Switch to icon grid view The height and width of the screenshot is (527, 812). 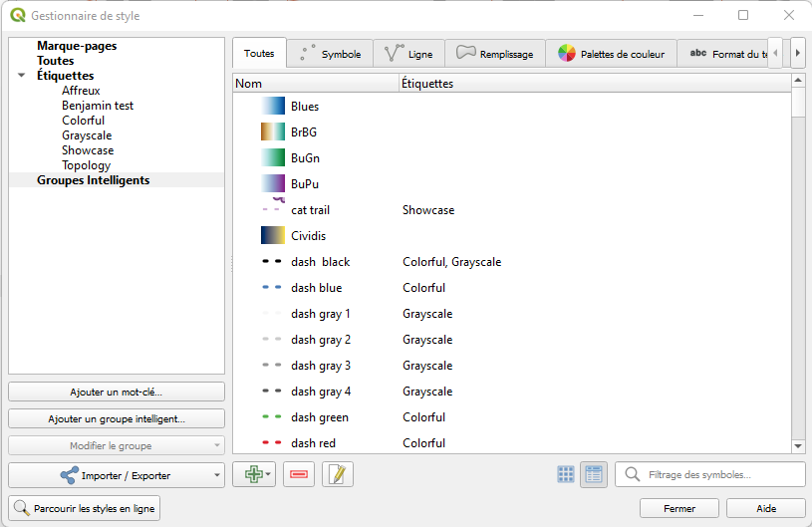pos(566,474)
